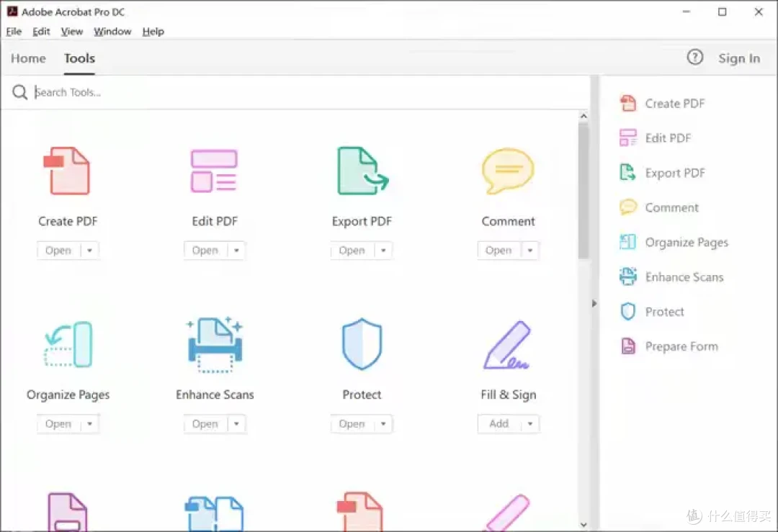Image resolution: width=778 pixels, height=532 pixels.
Task: Click the blue two-documents icon in bottom row
Action: [x=215, y=514]
